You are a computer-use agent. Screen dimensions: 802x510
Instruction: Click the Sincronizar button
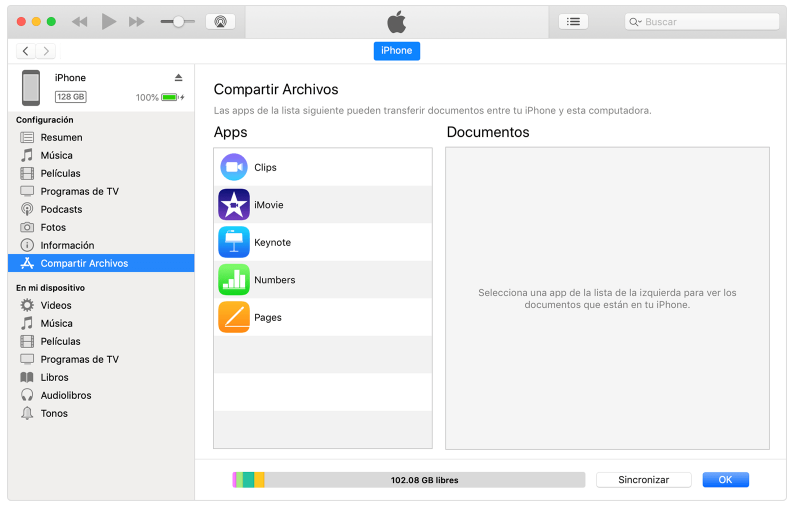pos(643,480)
